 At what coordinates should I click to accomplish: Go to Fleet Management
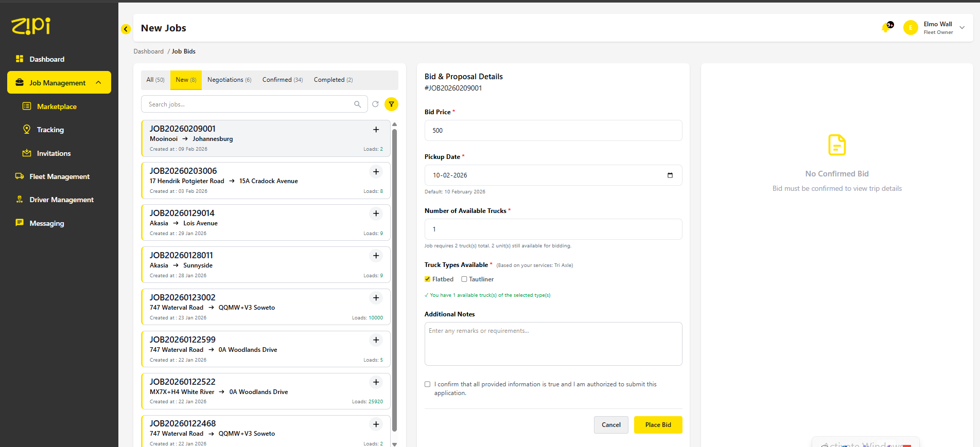pos(59,176)
